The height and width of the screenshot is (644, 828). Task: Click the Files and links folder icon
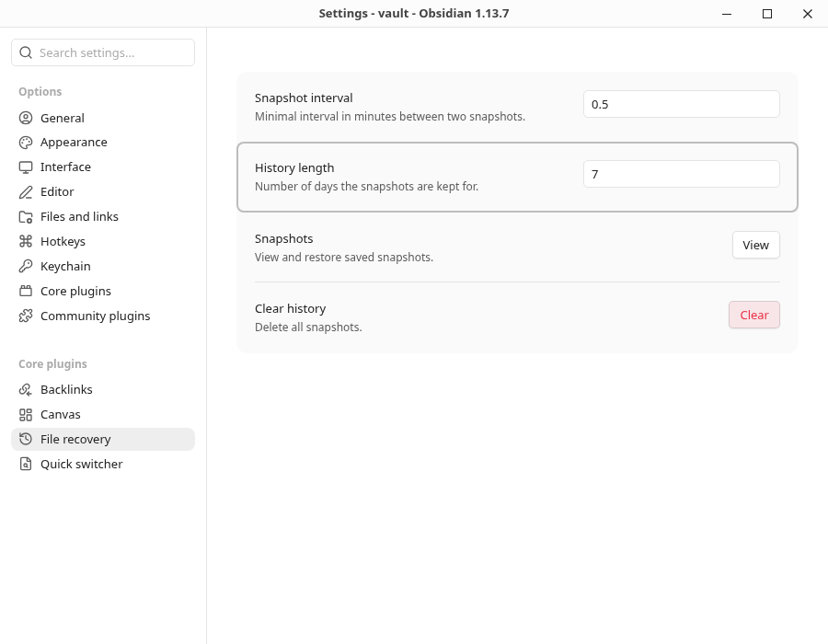click(x=26, y=217)
